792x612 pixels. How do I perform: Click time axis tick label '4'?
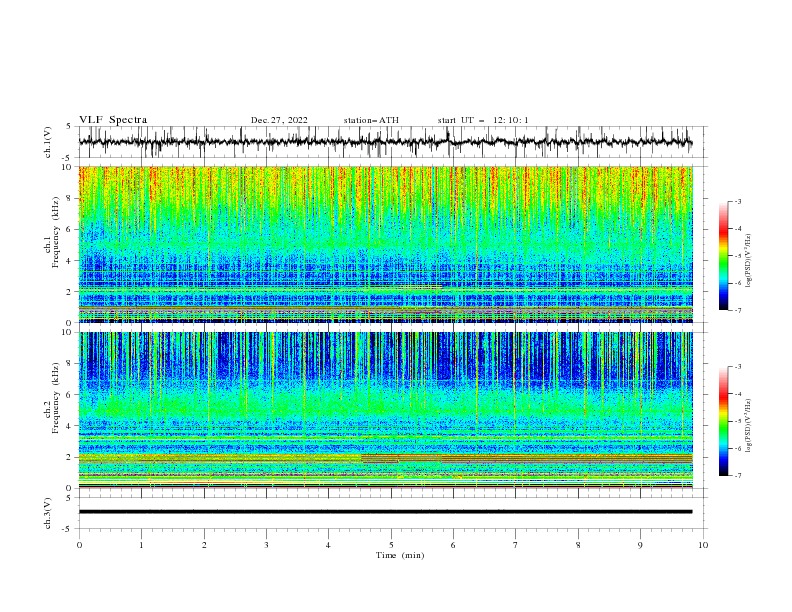pyautogui.click(x=329, y=545)
